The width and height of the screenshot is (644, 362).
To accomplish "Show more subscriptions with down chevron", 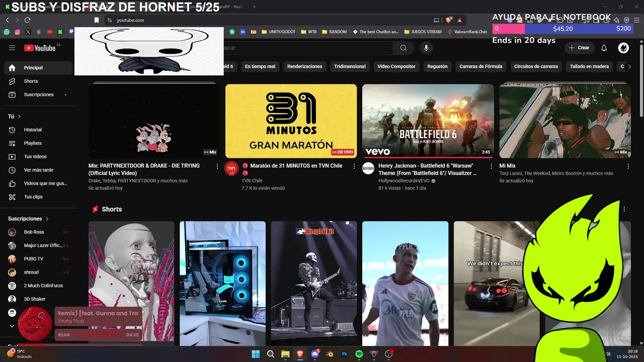I will point(12,326).
